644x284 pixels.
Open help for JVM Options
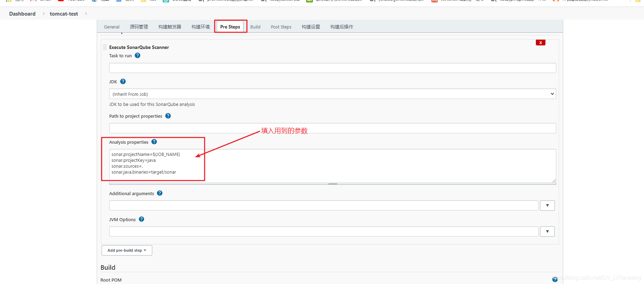click(141, 219)
